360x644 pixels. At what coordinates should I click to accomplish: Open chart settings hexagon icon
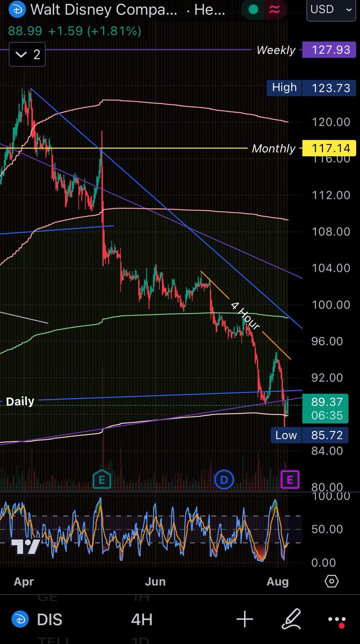pyautogui.click(x=332, y=581)
